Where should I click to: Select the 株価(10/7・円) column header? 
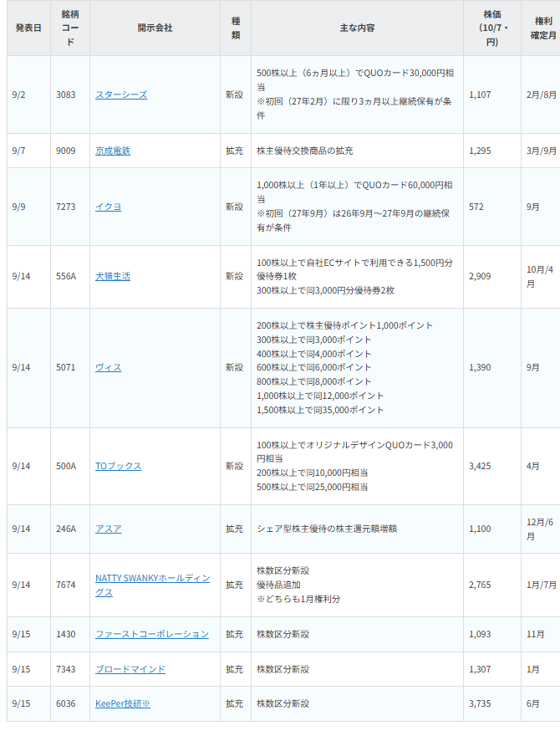click(x=492, y=28)
